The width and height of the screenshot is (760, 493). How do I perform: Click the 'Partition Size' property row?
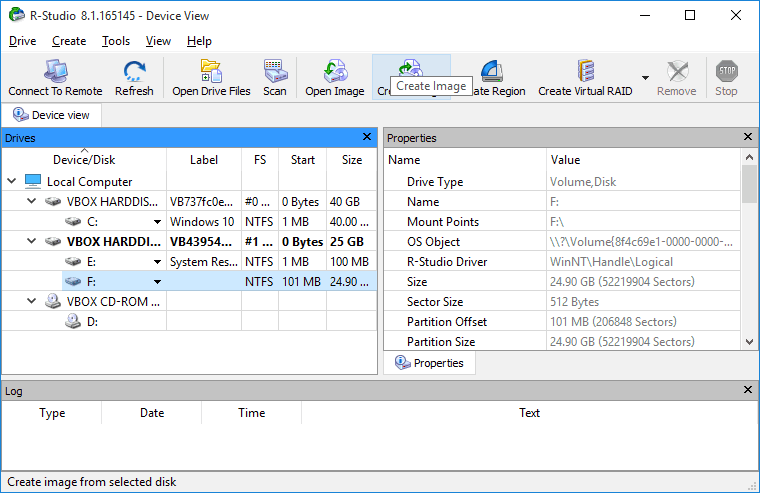[x=562, y=342]
